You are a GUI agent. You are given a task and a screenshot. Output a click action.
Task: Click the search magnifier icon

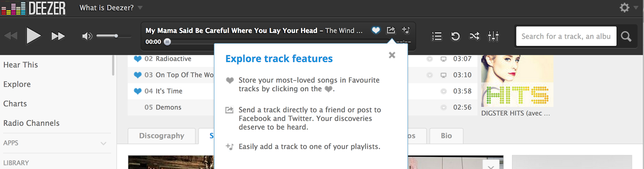[x=626, y=36]
